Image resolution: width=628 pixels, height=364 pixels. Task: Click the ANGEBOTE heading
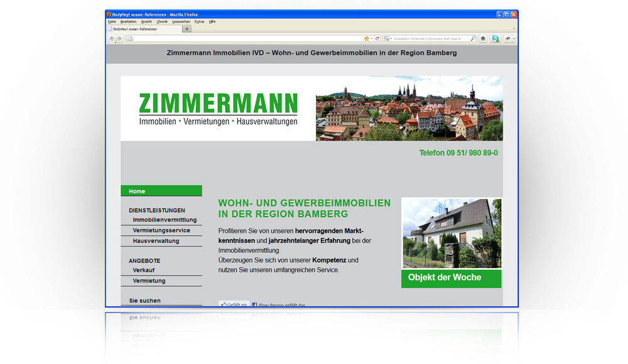click(144, 260)
